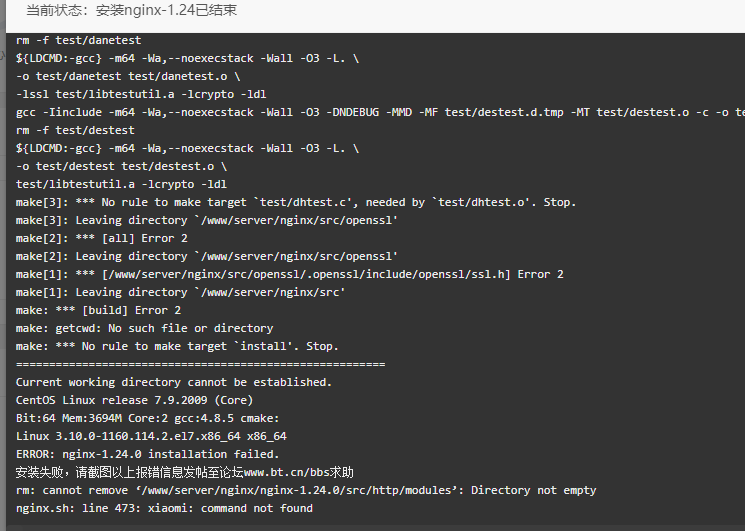Click the 'Bit:64 Mem:3694M Core:2' system info line
This screenshot has width=745, height=531.
[147, 418]
